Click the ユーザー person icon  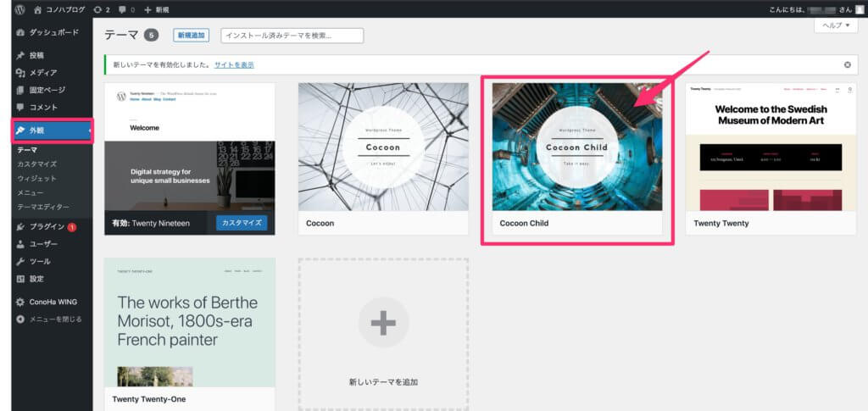(20, 244)
